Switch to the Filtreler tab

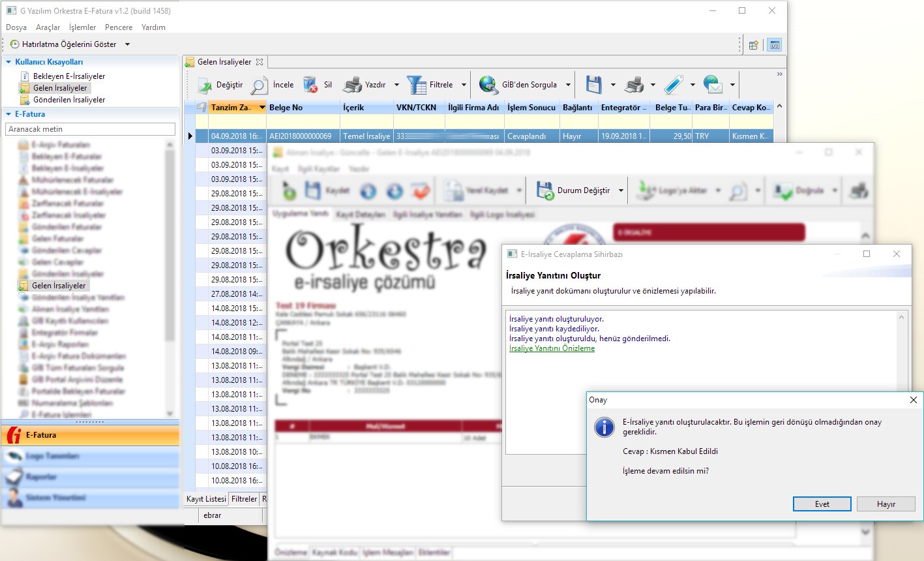pyautogui.click(x=244, y=499)
